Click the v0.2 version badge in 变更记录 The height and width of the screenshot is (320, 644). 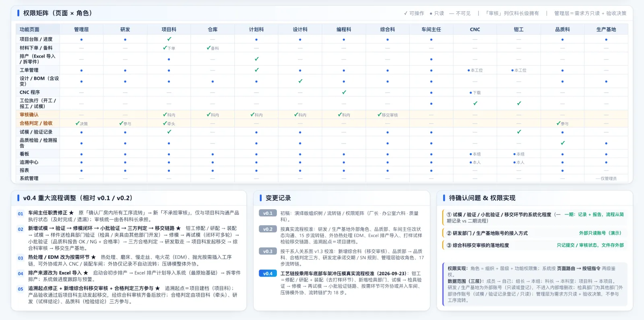tap(268, 229)
